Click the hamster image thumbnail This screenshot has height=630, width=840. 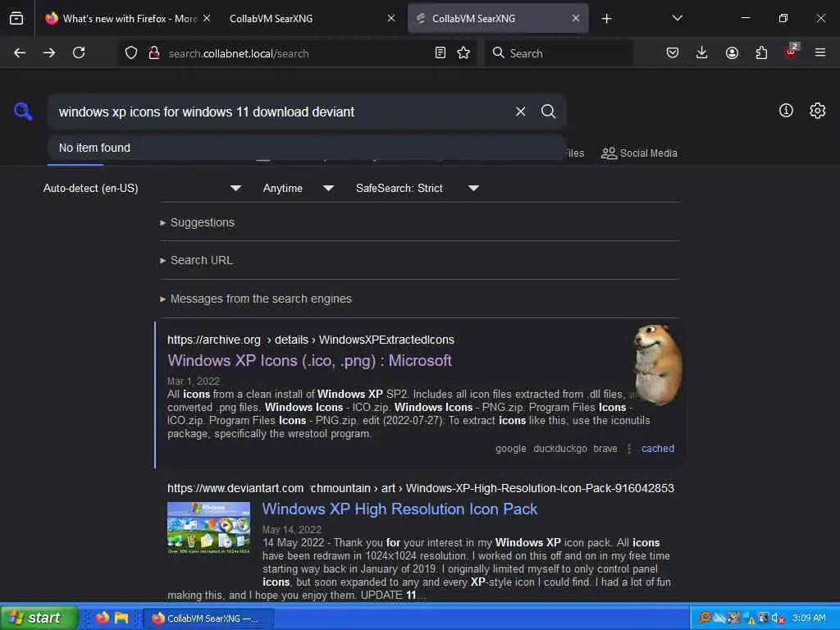coord(657,363)
